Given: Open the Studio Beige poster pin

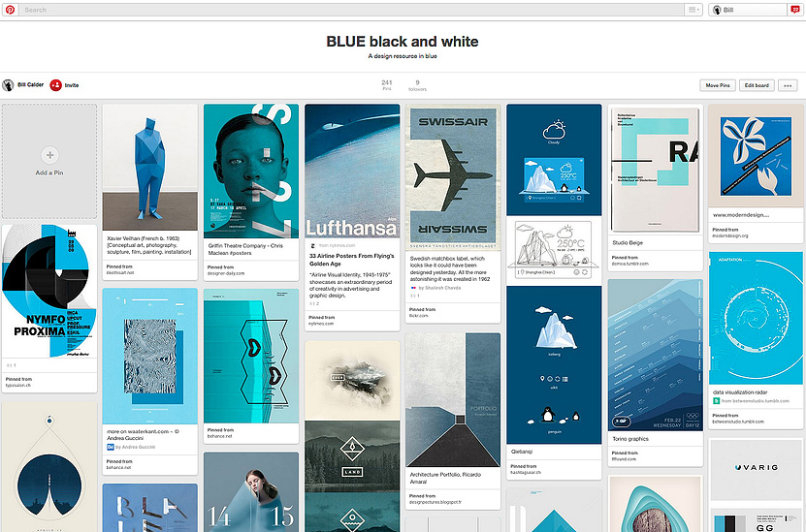Looking at the screenshot, I should click(x=655, y=169).
